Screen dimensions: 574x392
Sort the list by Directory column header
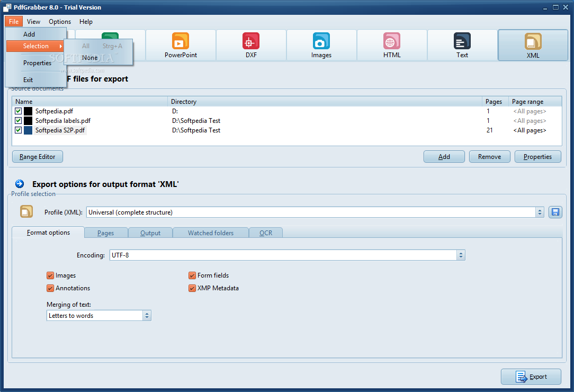(325, 102)
